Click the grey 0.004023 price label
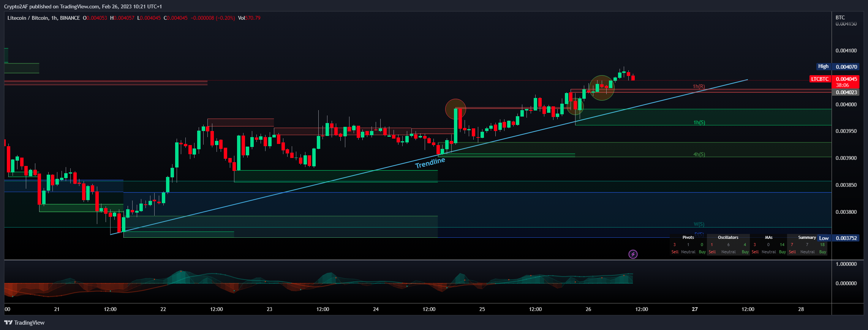The image size is (868, 330). pyautogui.click(x=846, y=92)
